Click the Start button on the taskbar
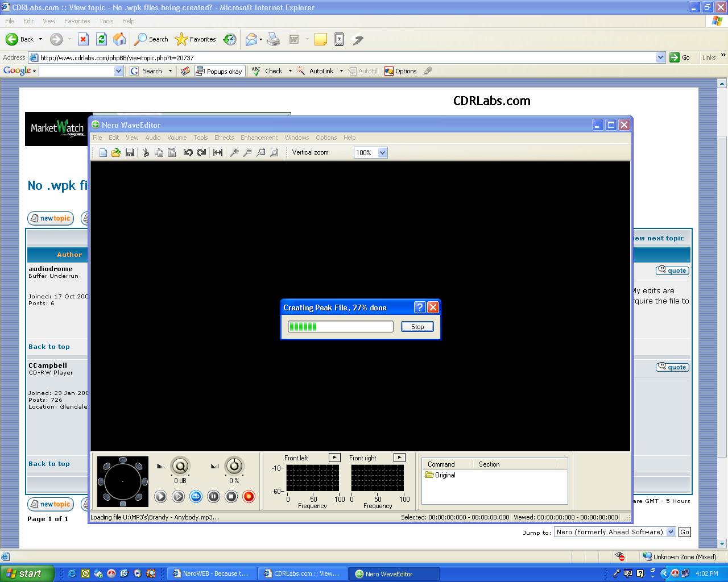 pos(27,573)
